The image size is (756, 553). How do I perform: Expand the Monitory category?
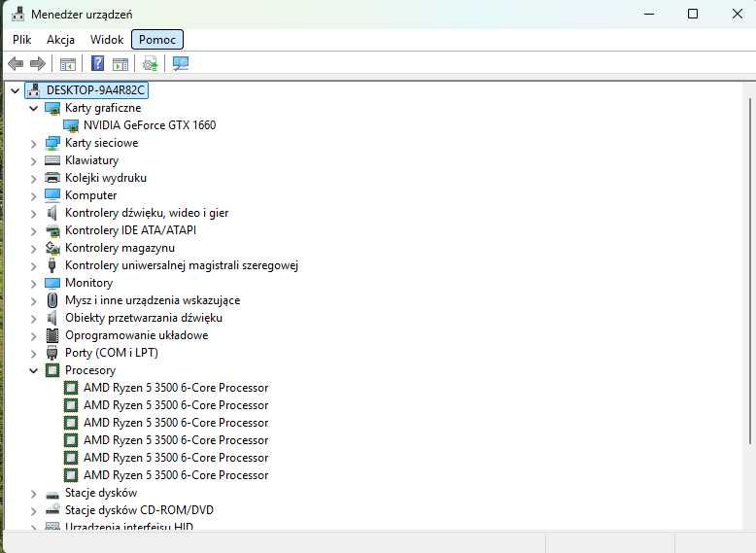pyautogui.click(x=33, y=284)
